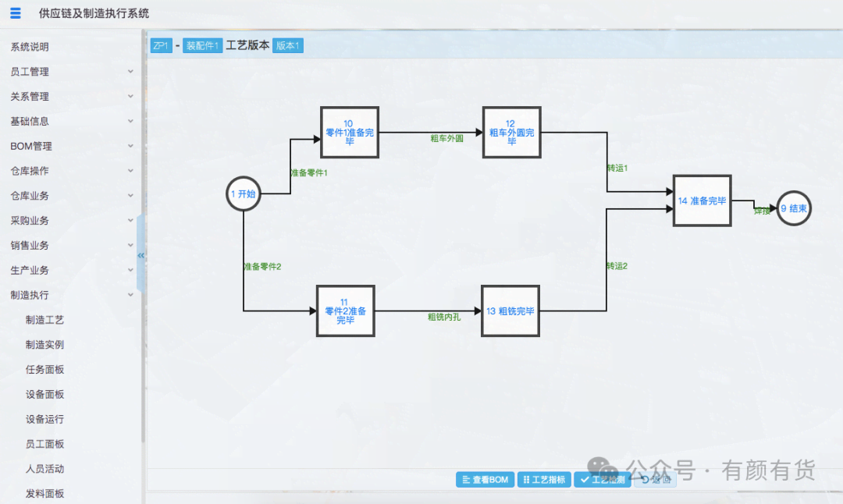
Task: Collapse the 制造执行 section chevron
Action: tap(130, 295)
